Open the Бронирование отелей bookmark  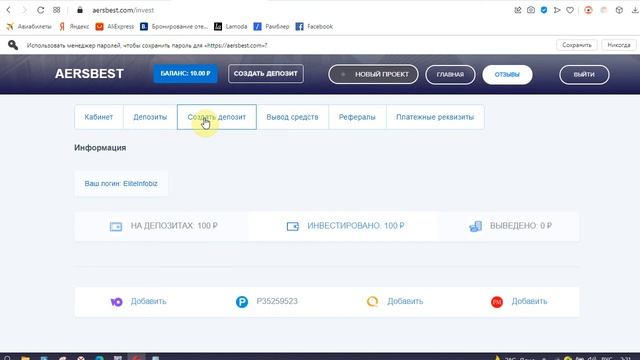click(x=174, y=27)
